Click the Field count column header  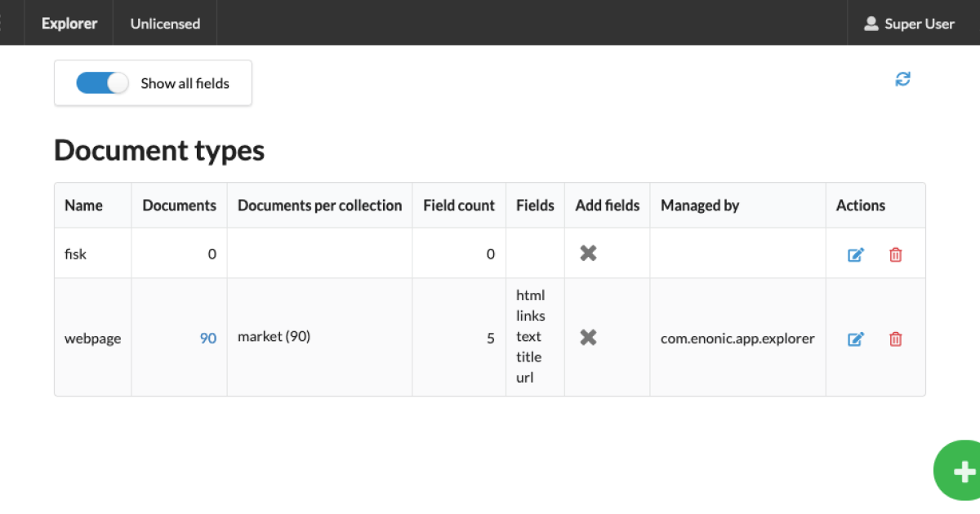click(458, 205)
